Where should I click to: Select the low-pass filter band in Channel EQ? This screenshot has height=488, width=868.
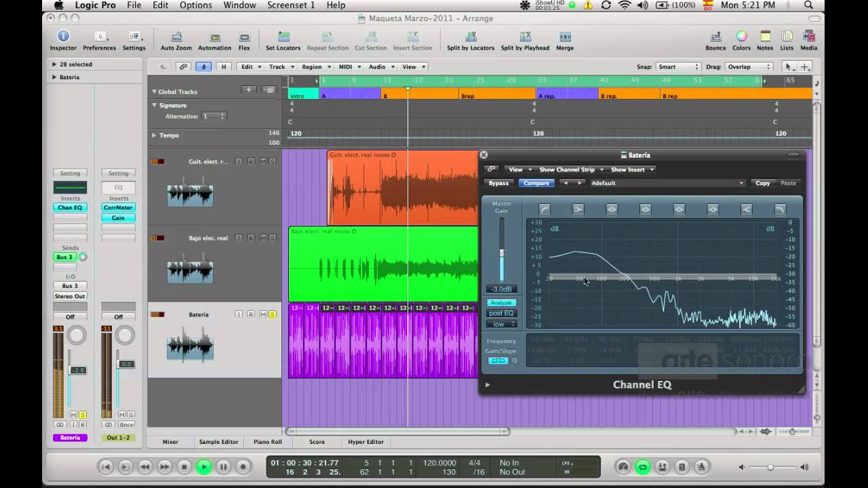(780, 209)
